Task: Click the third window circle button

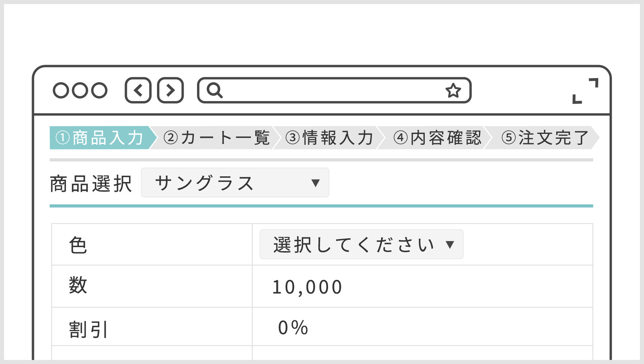Action: coord(99,90)
